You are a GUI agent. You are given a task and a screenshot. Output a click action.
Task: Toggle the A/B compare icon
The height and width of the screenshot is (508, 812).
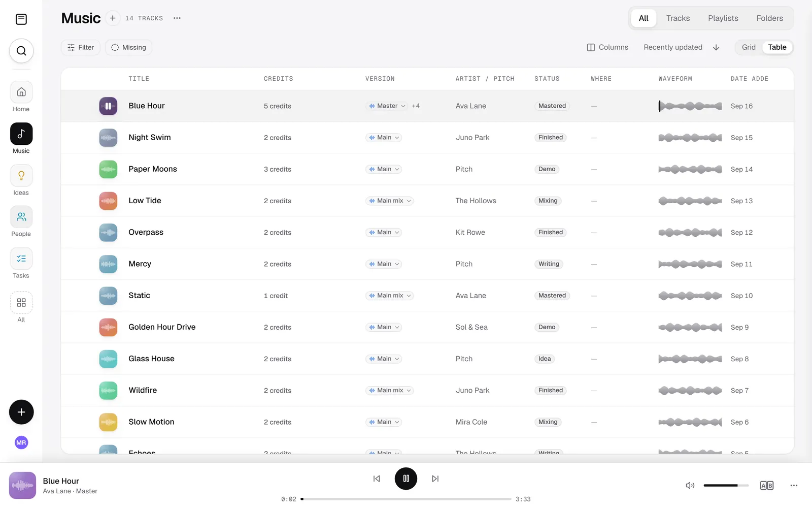767,486
